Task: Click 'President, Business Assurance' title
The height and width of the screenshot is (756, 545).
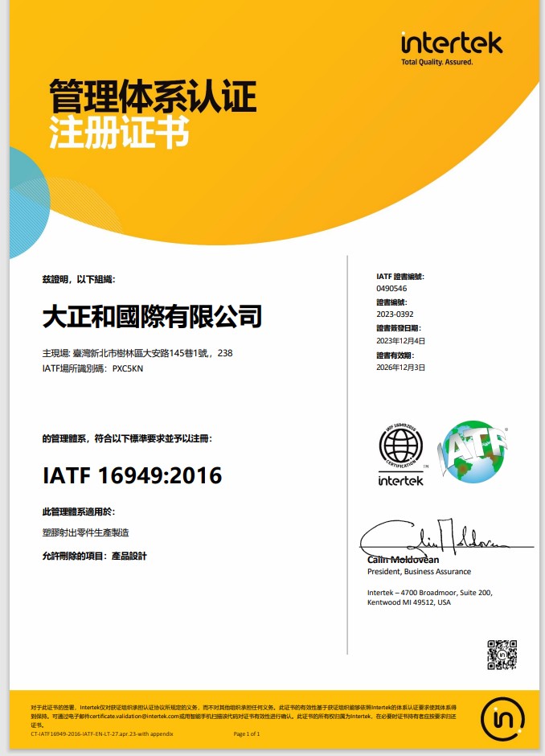Action: 420,571
